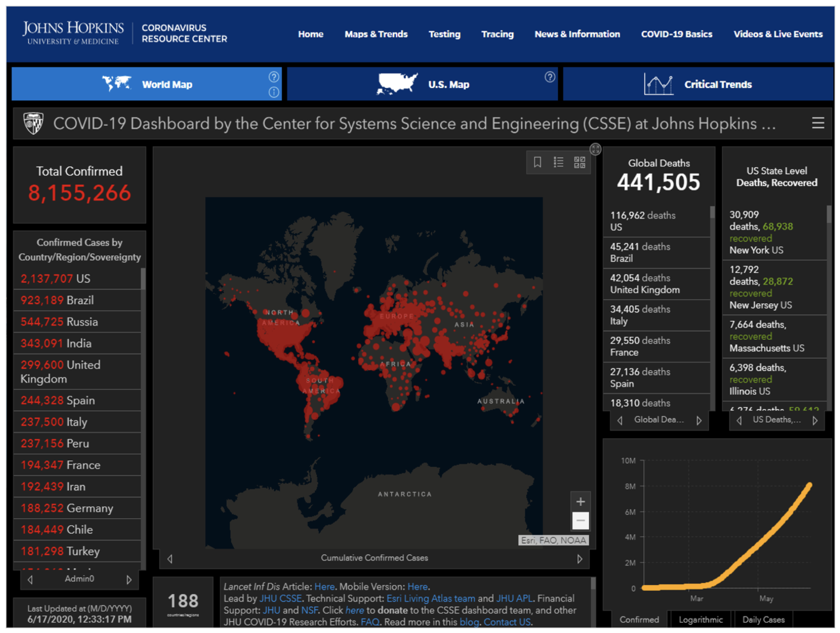Go to next Admin0 list view
The image size is (840, 633).
tap(129, 579)
